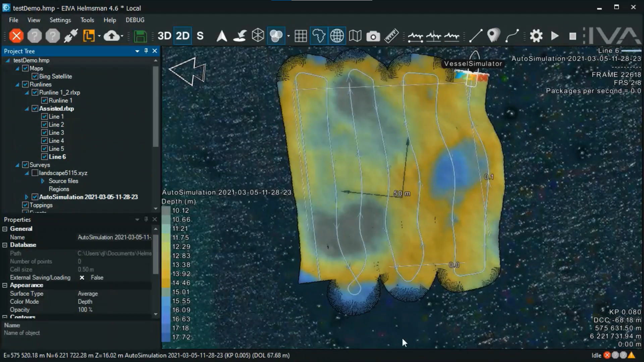Open the Tools menu

point(87,20)
